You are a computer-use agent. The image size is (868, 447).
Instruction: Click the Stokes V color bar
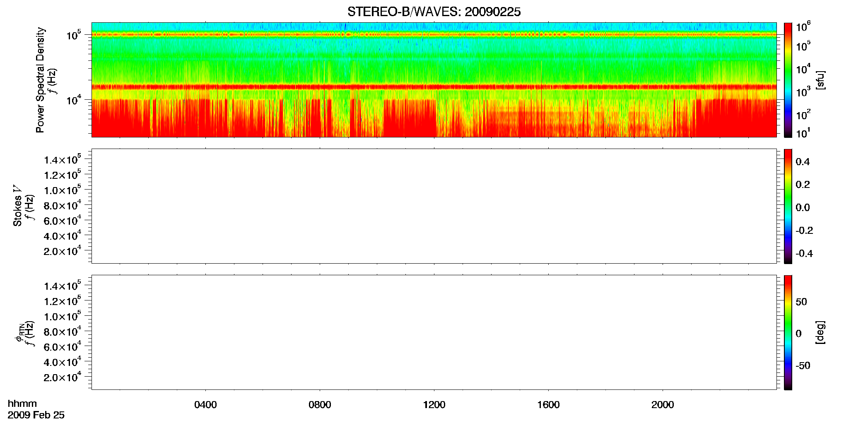pyautogui.click(x=788, y=206)
